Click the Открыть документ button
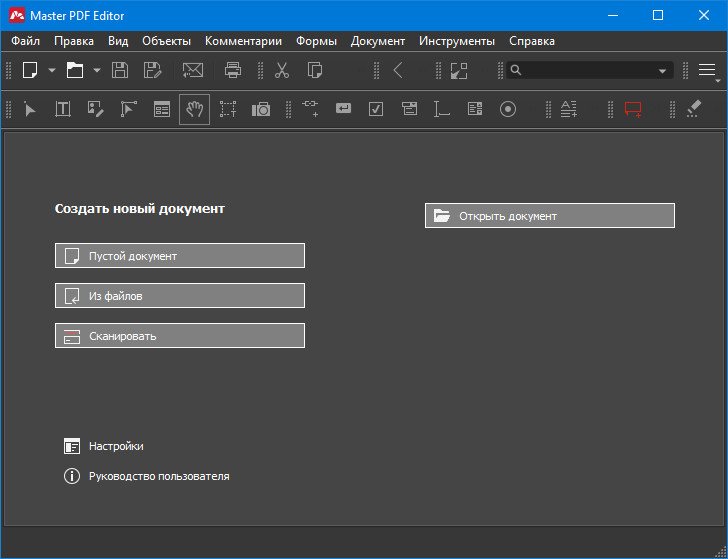This screenshot has width=728, height=559. click(x=550, y=216)
